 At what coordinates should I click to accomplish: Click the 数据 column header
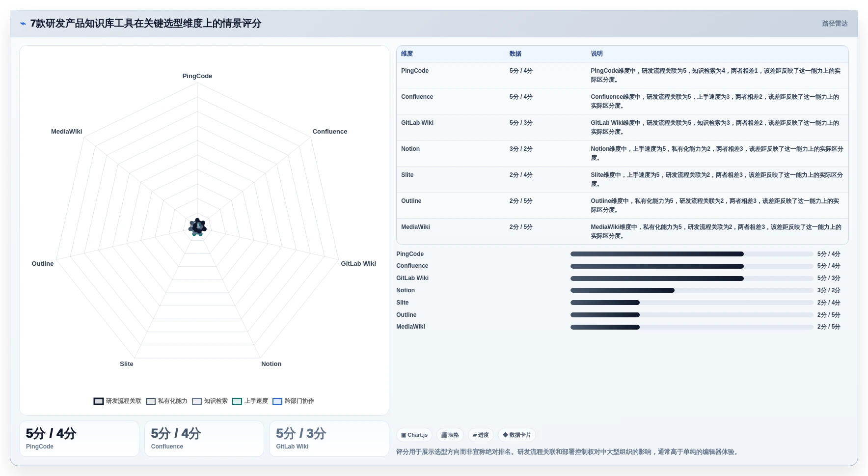pos(515,54)
